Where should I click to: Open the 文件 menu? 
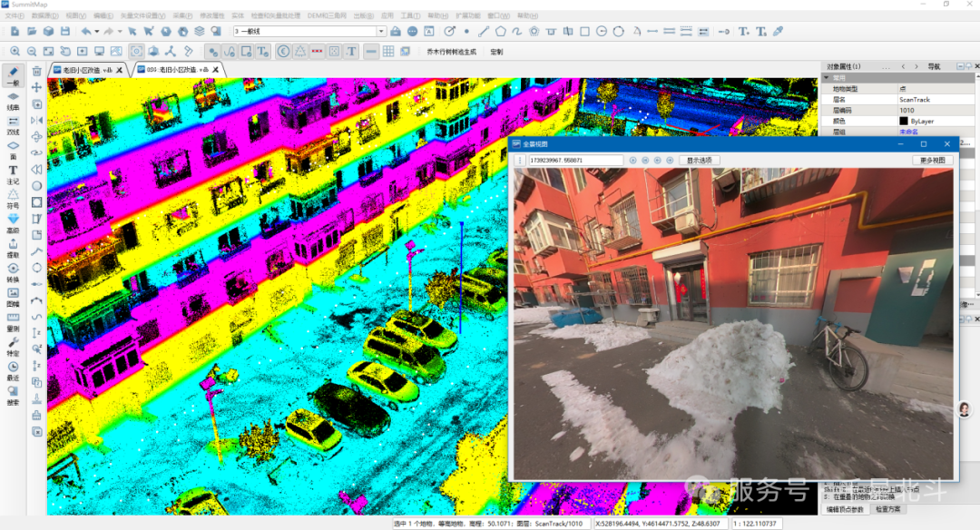pyautogui.click(x=15, y=15)
